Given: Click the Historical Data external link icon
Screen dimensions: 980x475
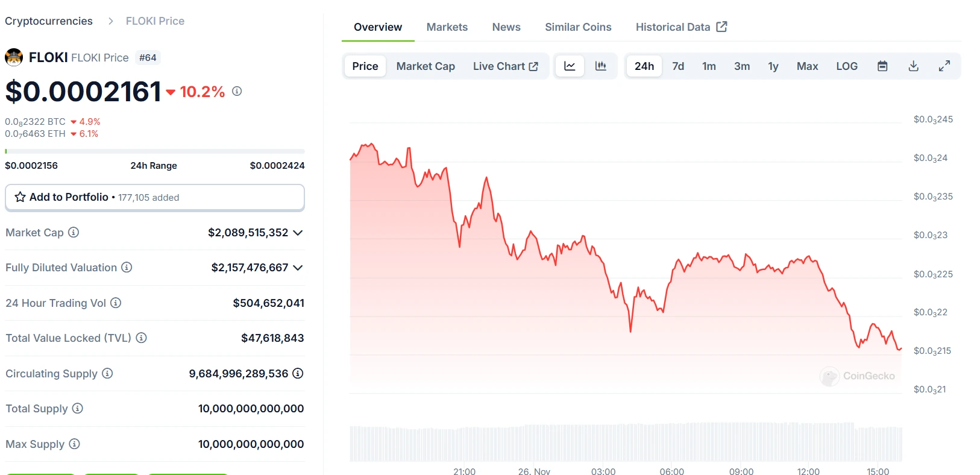Looking at the screenshot, I should tap(721, 27).
